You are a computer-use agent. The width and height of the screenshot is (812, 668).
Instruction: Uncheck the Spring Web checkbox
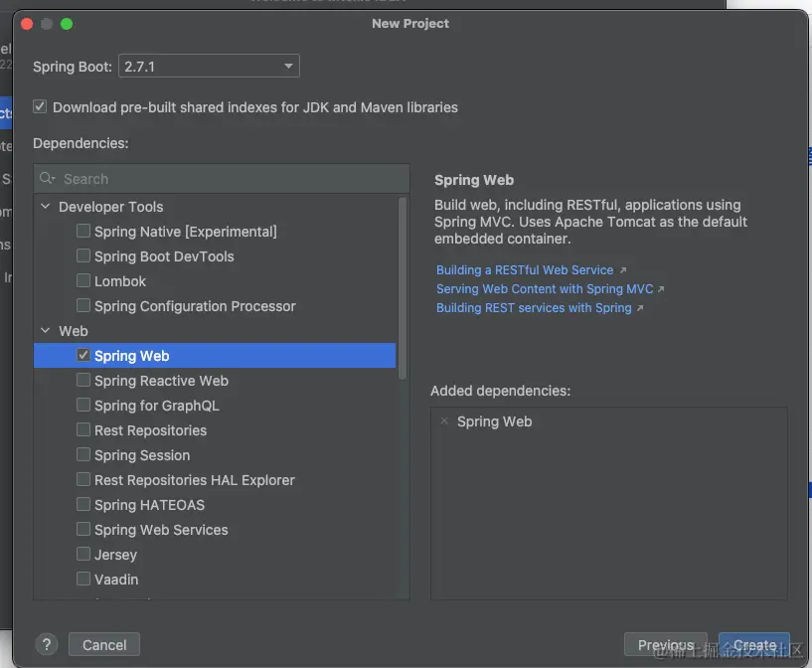[x=83, y=356]
